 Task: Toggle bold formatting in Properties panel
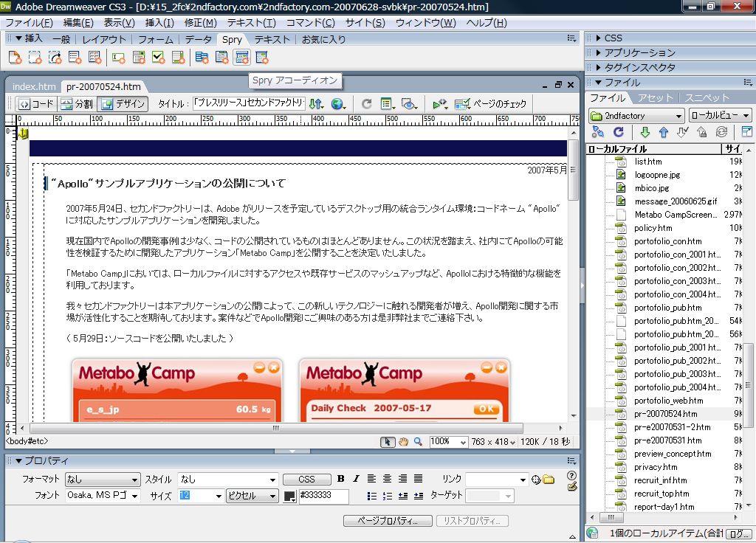point(341,479)
